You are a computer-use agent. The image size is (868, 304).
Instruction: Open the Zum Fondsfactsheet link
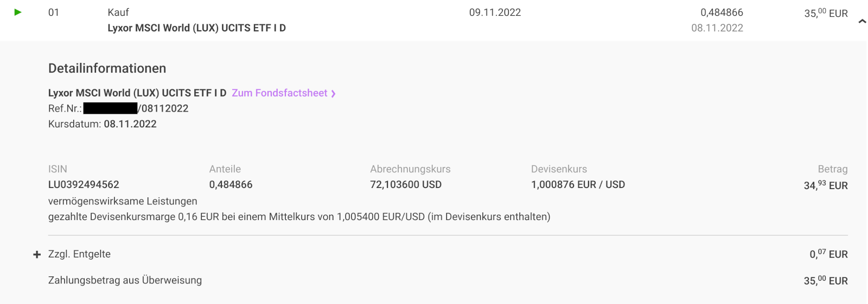pyautogui.click(x=279, y=93)
